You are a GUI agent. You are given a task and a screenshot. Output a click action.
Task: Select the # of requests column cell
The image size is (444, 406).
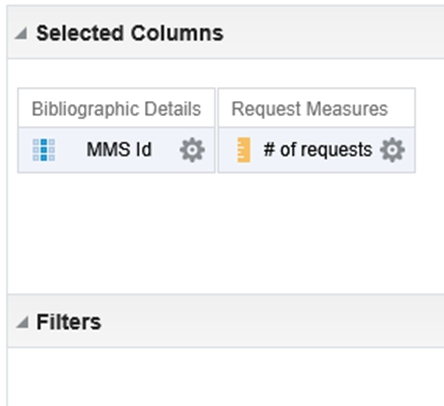coord(317,150)
